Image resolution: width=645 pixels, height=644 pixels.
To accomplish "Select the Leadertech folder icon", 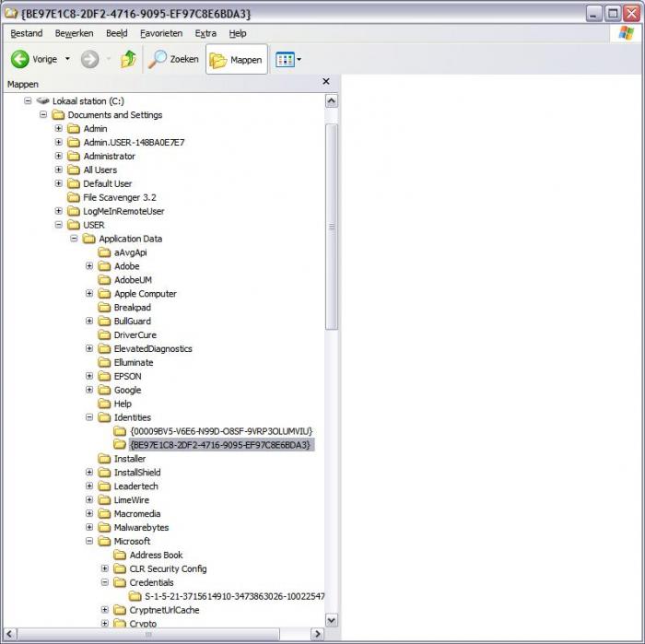I will (104, 486).
